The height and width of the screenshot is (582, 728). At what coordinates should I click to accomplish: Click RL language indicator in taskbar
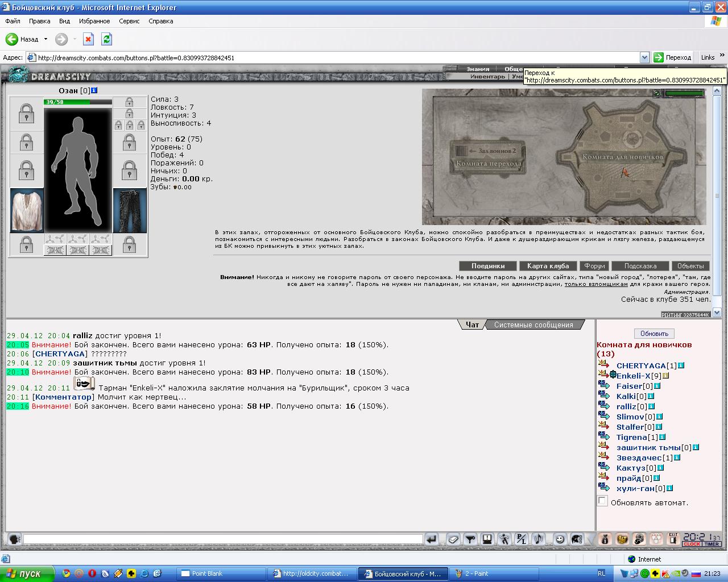[601, 573]
